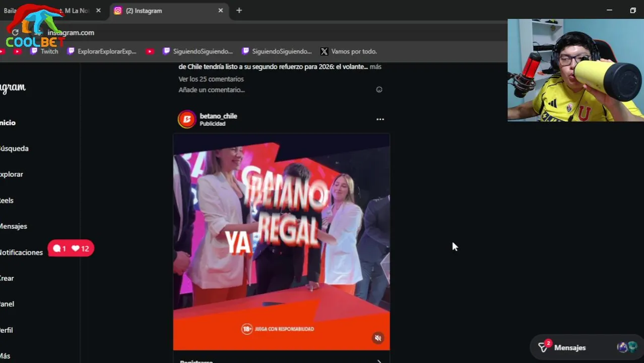The height and width of the screenshot is (363, 644).
Task: Open the YouTube bookmark beside Twitch
Action: tap(18, 51)
